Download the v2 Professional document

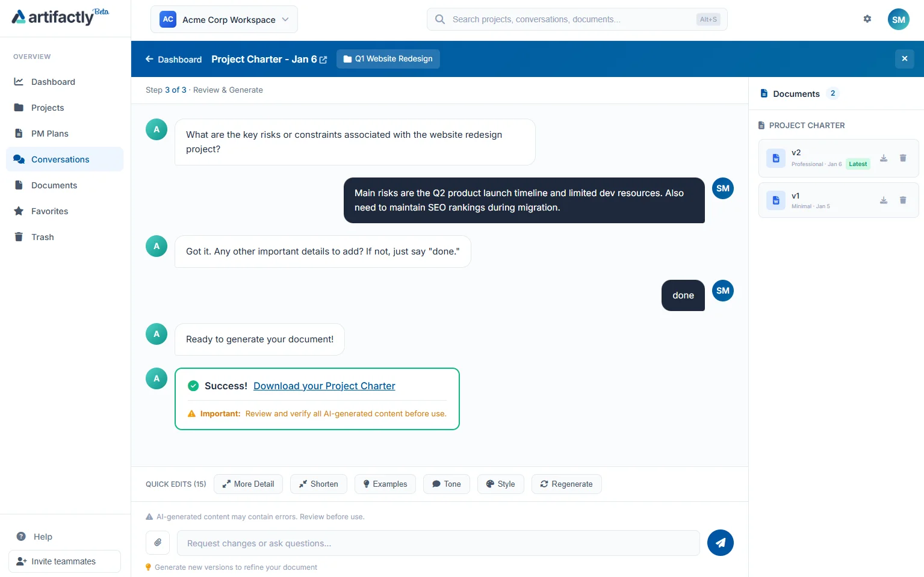pyautogui.click(x=883, y=158)
